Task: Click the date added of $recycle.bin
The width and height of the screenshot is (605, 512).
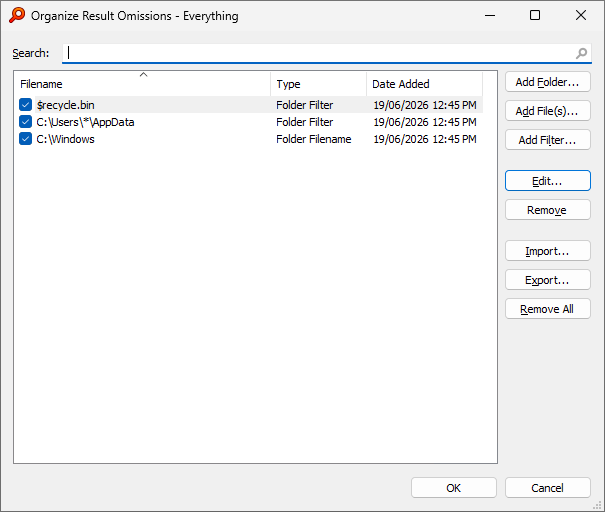Action: (x=425, y=105)
